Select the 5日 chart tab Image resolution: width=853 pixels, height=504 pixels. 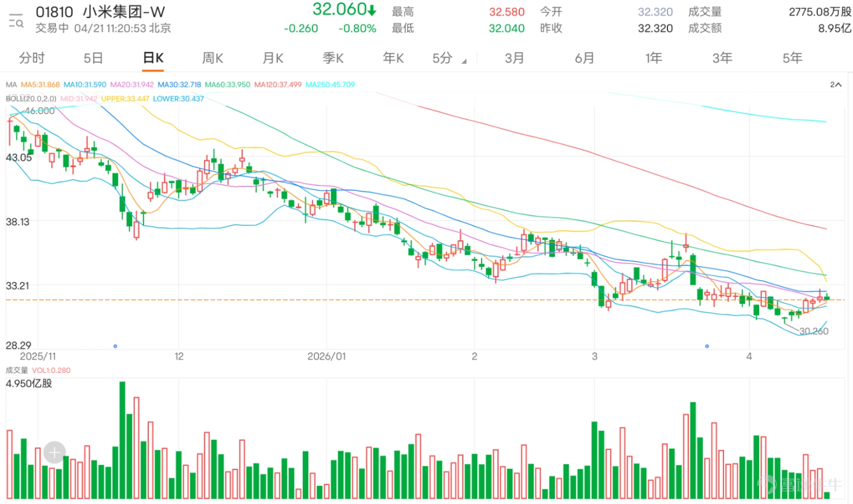(x=93, y=58)
